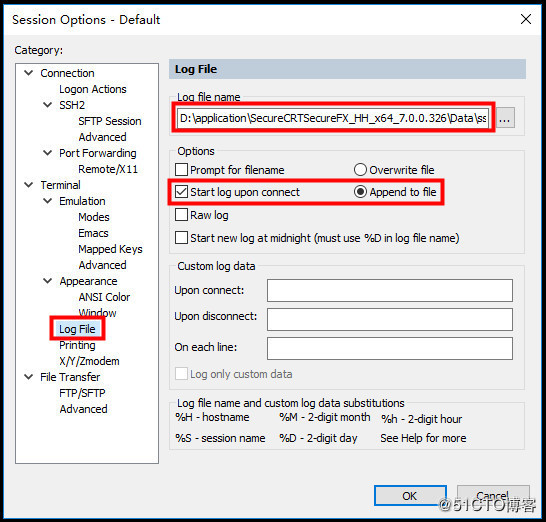546x522 pixels.
Task: Collapse the Connection tree node
Action: [29, 73]
